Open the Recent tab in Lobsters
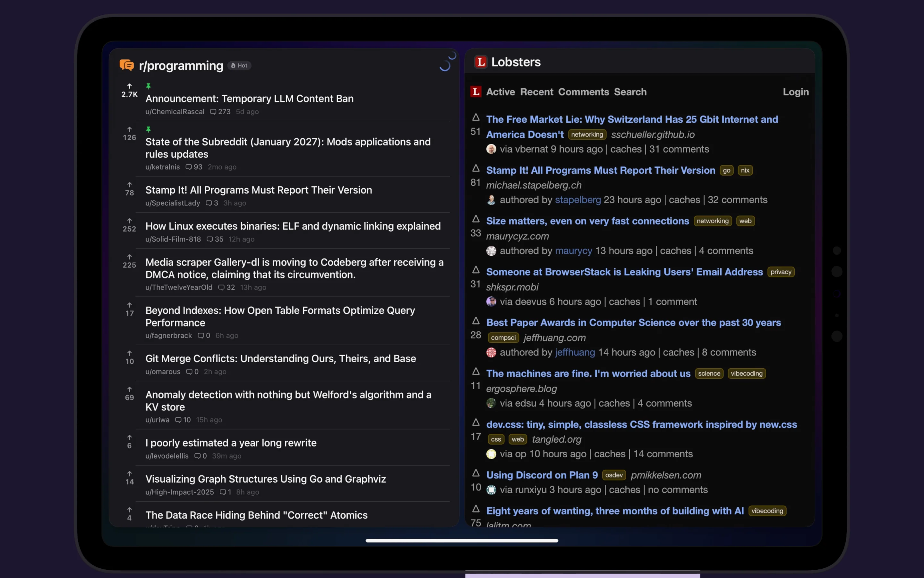Viewport: 924px width, 578px height. pos(536,92)
